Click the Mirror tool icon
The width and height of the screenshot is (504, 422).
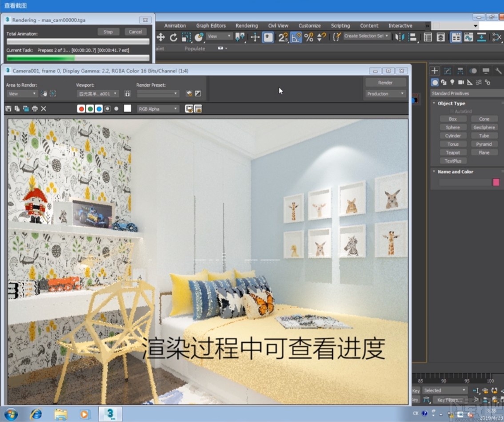(400, 37)
